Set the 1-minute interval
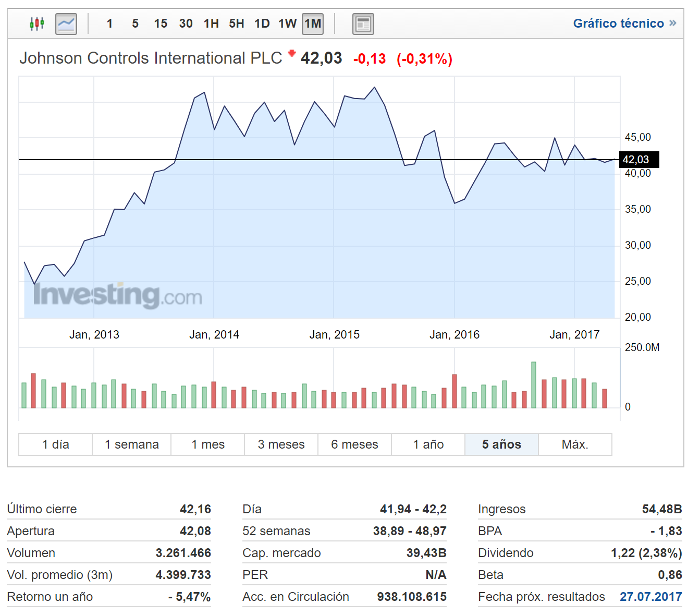700x615 pixels. (x=109, y=23)
